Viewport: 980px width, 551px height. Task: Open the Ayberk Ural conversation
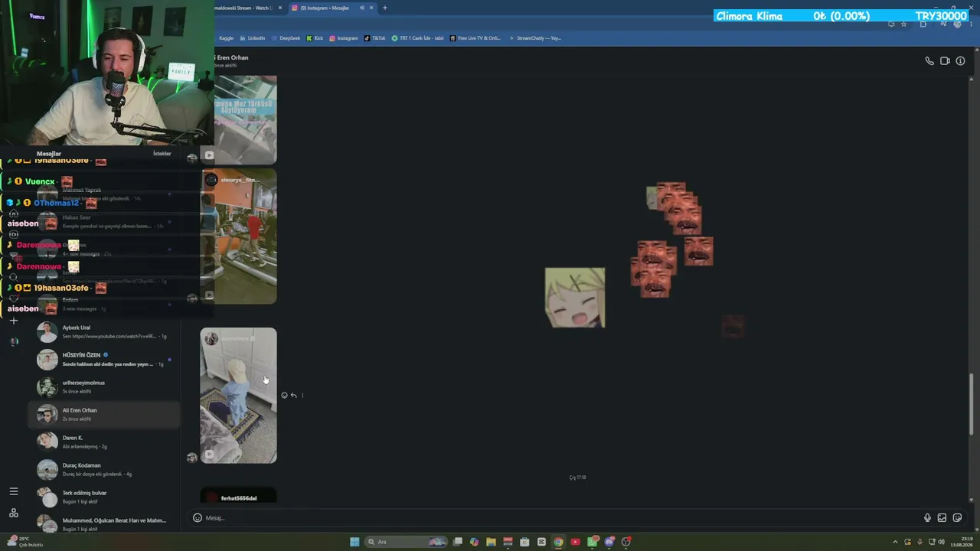pos(104,332)
